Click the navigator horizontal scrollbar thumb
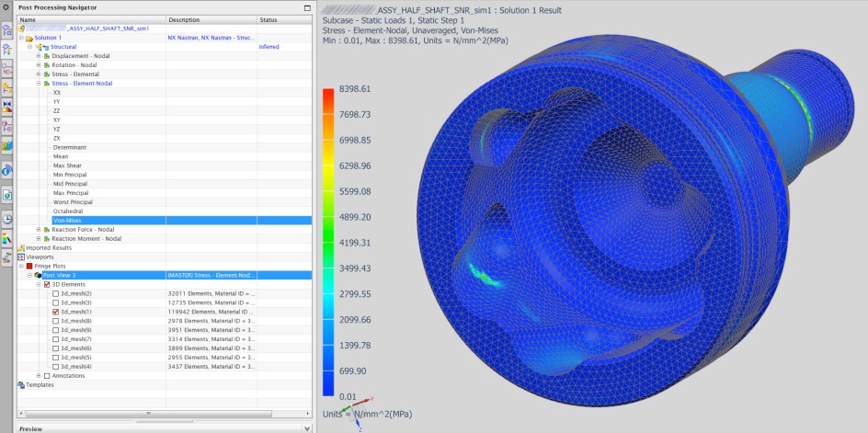This screenshot has height=433, width=868. click(x=148, y=414)
